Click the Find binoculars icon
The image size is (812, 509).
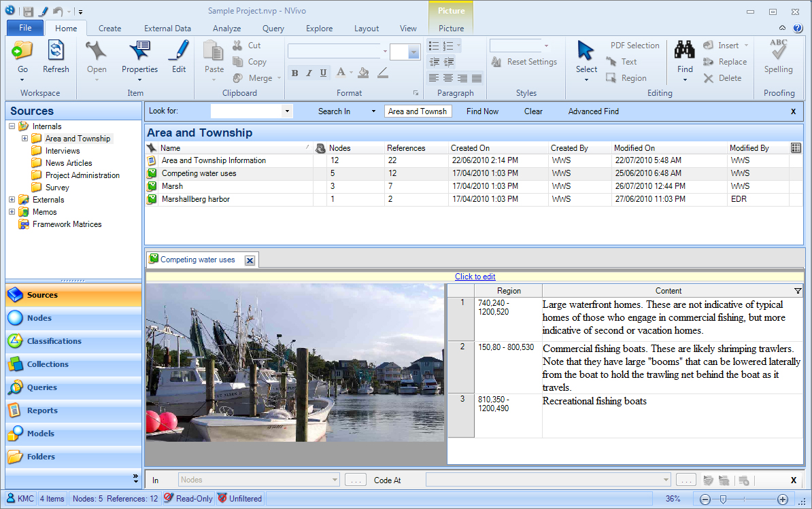click(x=684, y=51)
